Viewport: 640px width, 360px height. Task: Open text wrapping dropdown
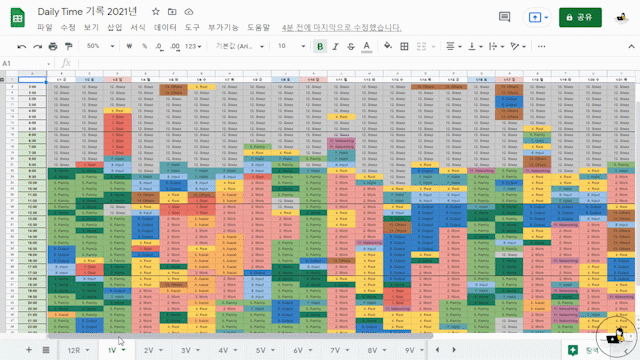496,47
